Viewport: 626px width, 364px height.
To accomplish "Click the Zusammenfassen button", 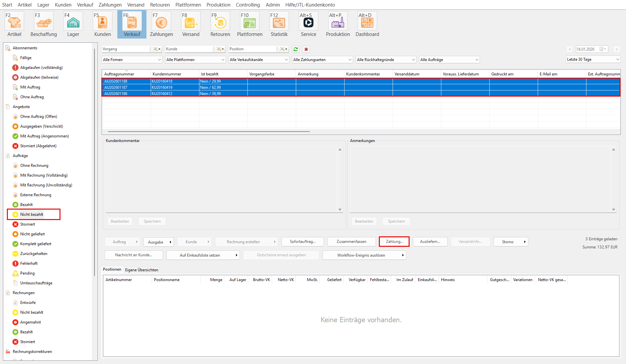I will pos(351,242).
